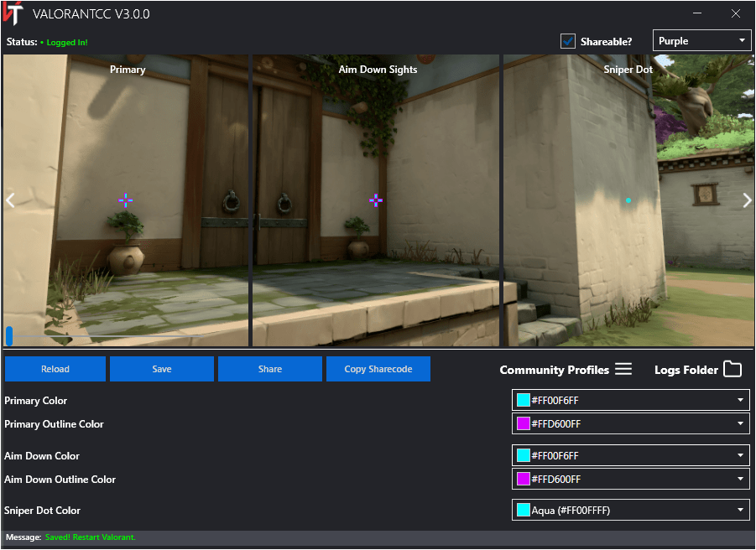Expand the Sniper Dot Color dropdown arrow
This screenshot has width=756, height=550.
pos(740,510)
